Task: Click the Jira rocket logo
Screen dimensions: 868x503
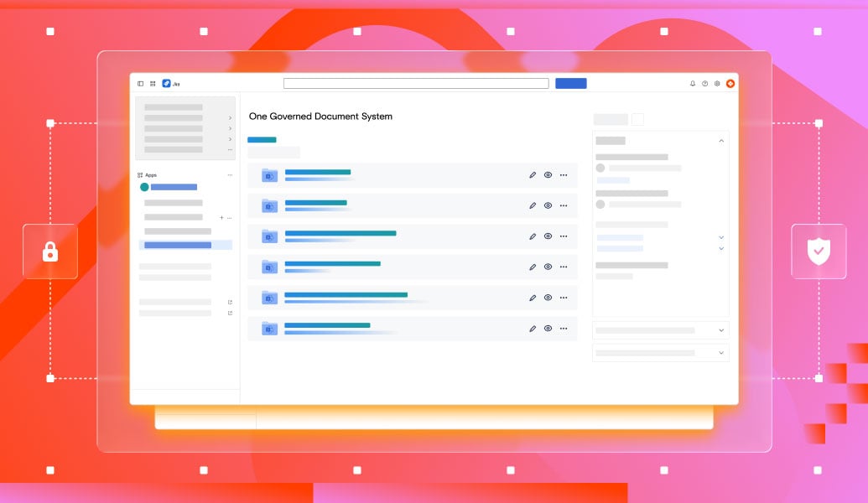Action: click(x=166, y=84)
